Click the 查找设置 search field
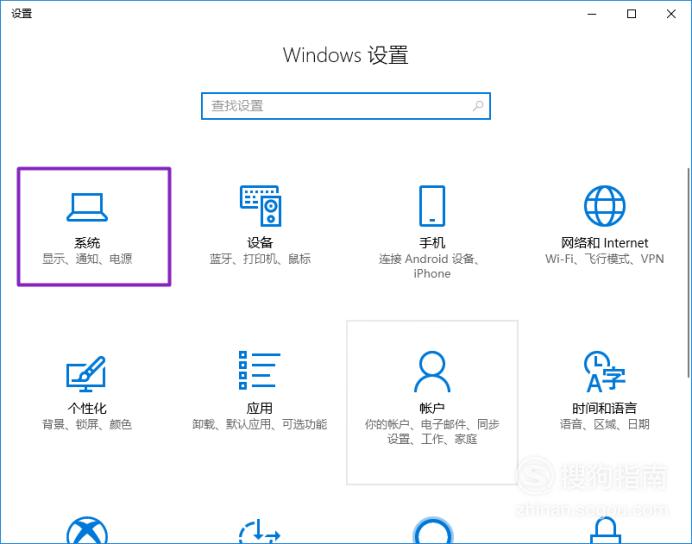Image resolution: width=692 pixels, height=544 pixels. 346,106
